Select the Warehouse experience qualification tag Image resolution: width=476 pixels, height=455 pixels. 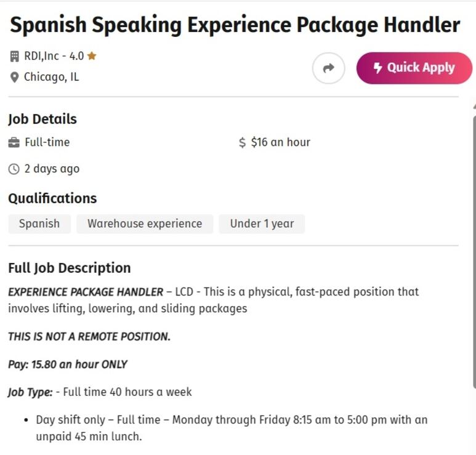pos(145,223)
